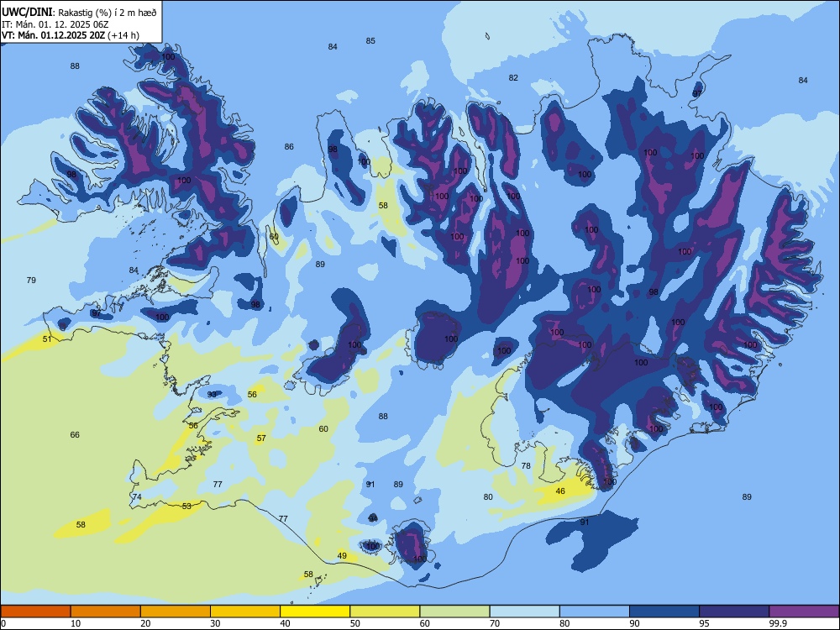Click the orange 10–20 legend swatch
This screenshot has width=840, height=630.
(x=106, y=612)
